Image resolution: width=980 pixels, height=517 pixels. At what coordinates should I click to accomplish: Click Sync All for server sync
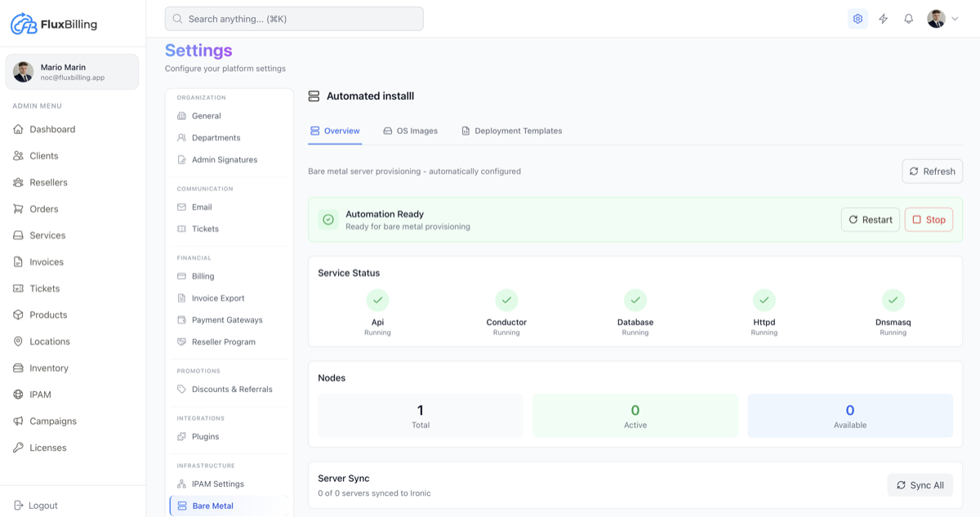pyautogui.click(x=920, y=484)
